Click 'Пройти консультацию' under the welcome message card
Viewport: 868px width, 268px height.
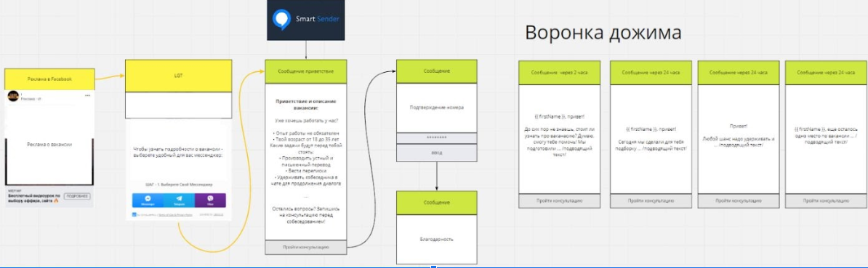(306, 248)
